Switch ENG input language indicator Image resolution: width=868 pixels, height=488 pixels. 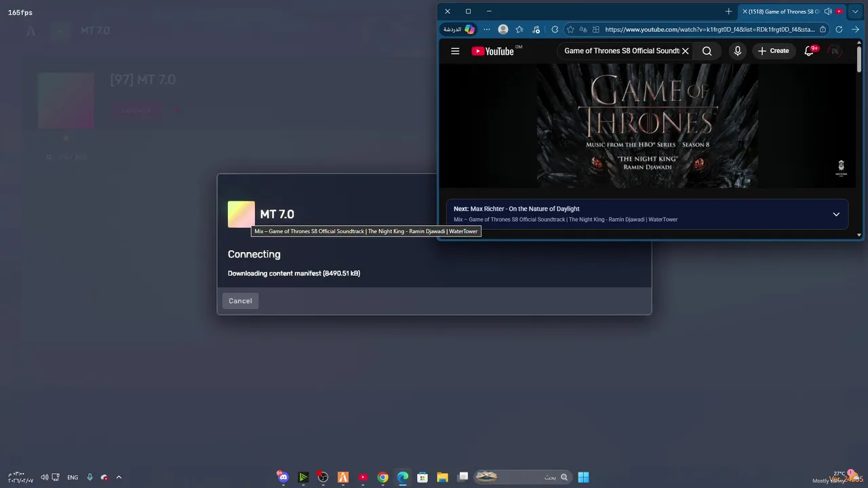[73, 477]
